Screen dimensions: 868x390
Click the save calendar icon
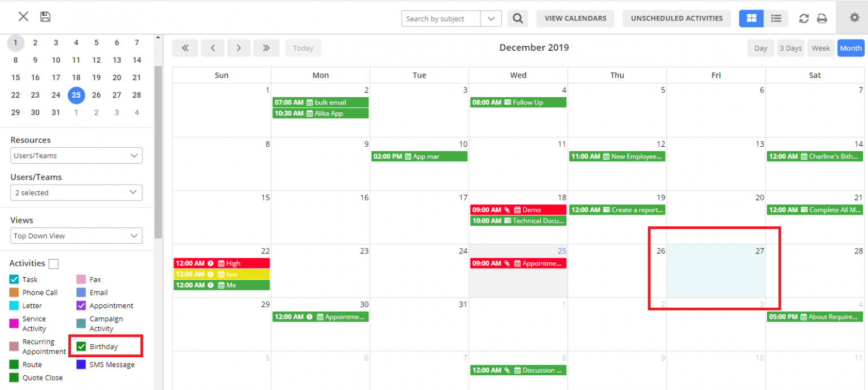(x=45, y=16)
